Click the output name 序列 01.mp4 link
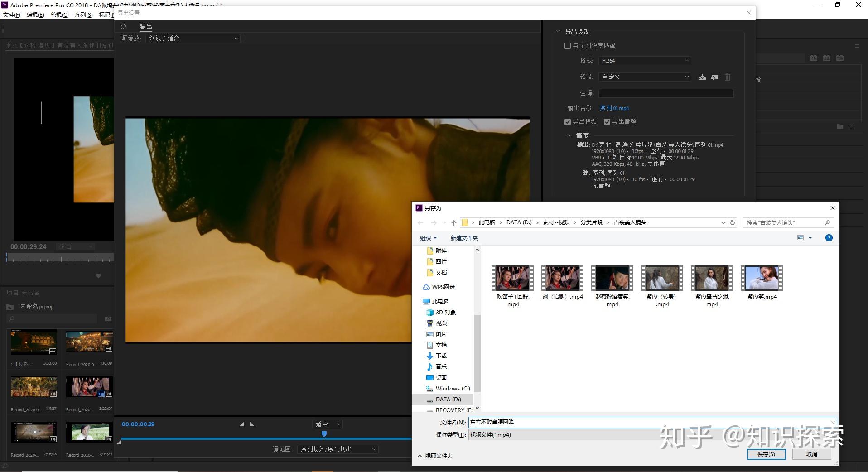 point(614,108)
